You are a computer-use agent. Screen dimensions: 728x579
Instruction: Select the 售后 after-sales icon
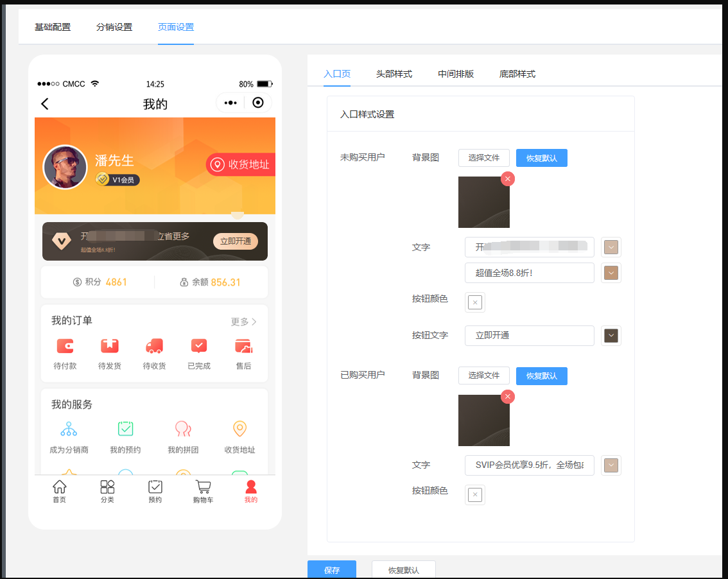tap(243, 347)
